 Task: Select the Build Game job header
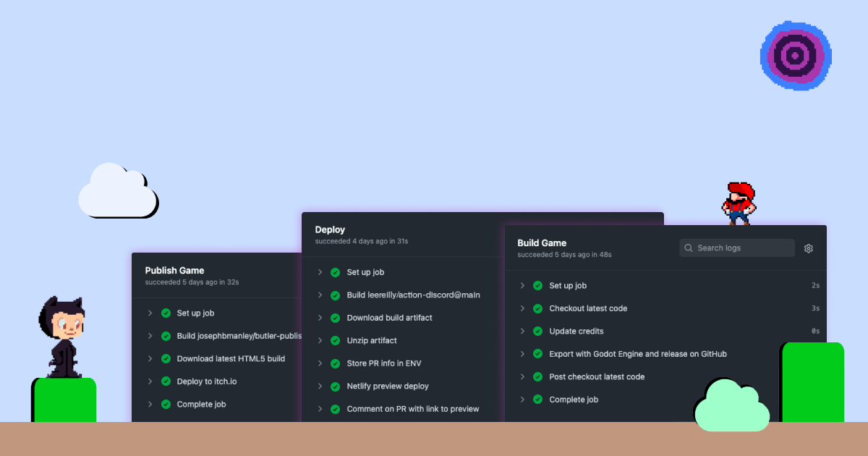[542, 242]
